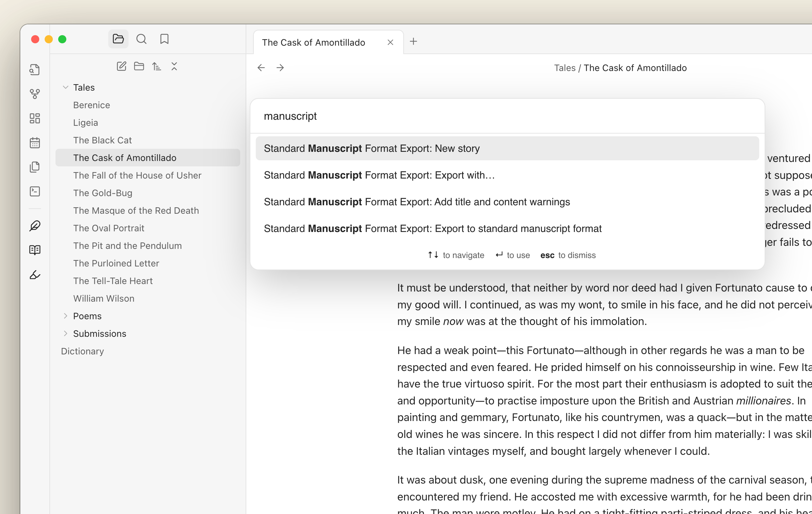The image size is (812, 514).
Task: Expand the Submissions folder
Action: [x=66, y=333]
